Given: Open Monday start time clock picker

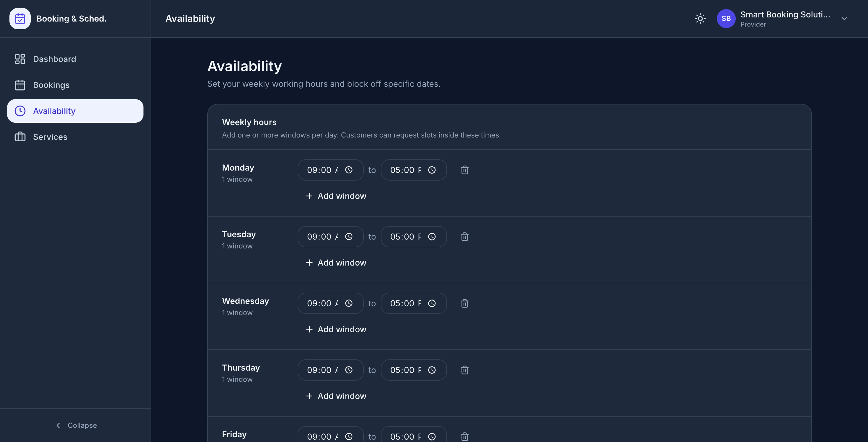Looking at the screenshot, I should tap(349, 170).
